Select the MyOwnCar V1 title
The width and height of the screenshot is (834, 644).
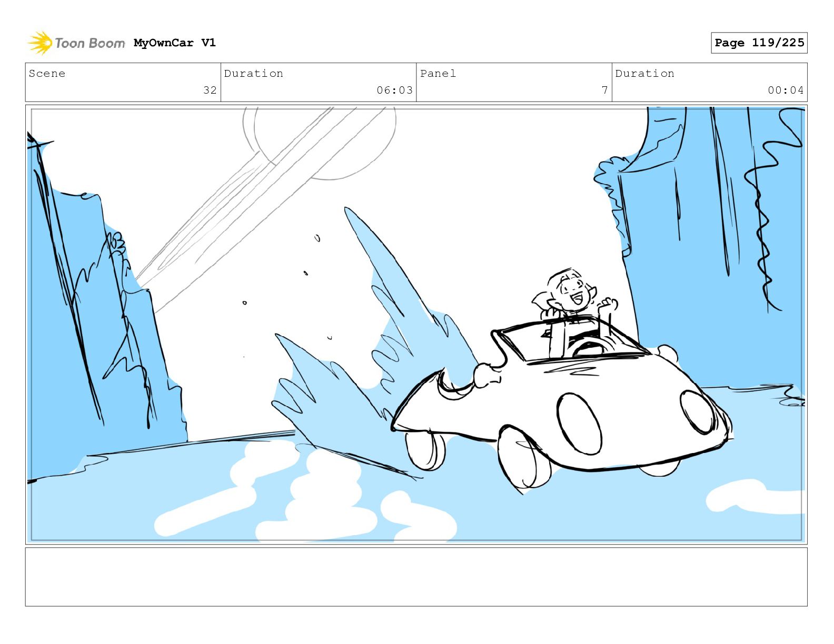[175, 43]
